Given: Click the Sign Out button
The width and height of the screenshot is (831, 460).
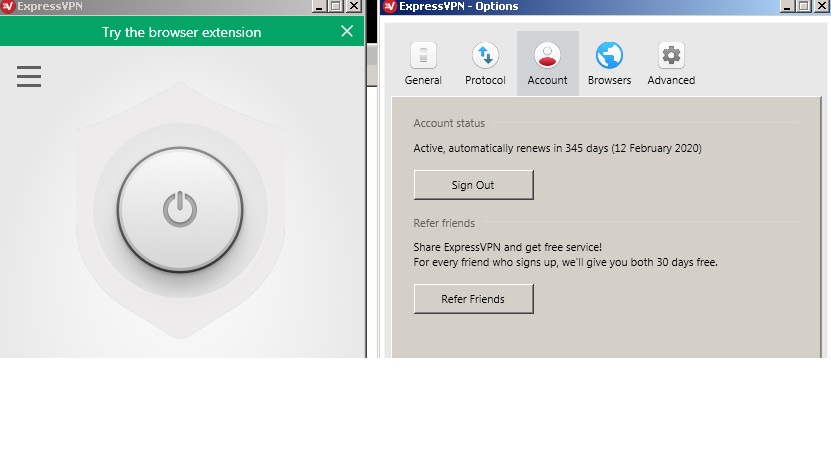Looking at the screenshot, I should click(x=473, y=185).
